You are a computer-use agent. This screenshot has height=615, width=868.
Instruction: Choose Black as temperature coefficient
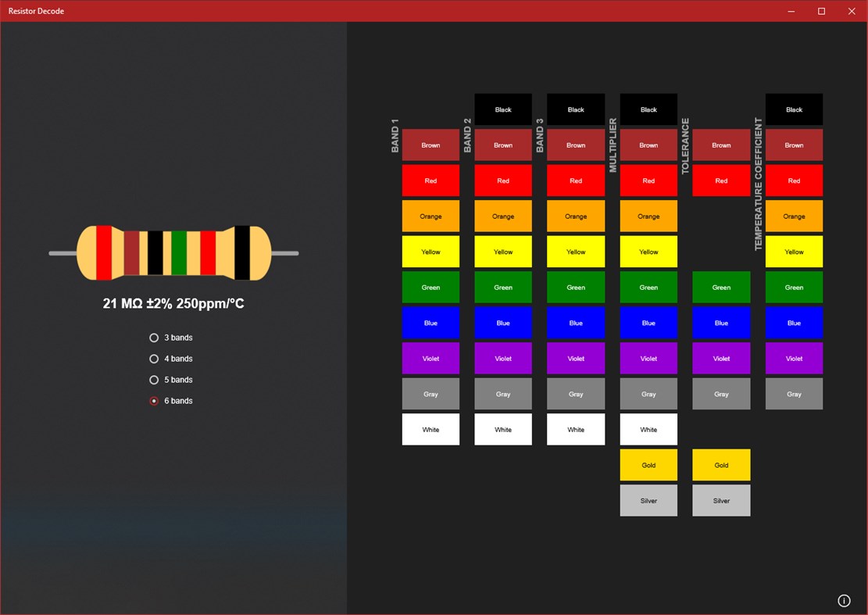coord(794,109)
